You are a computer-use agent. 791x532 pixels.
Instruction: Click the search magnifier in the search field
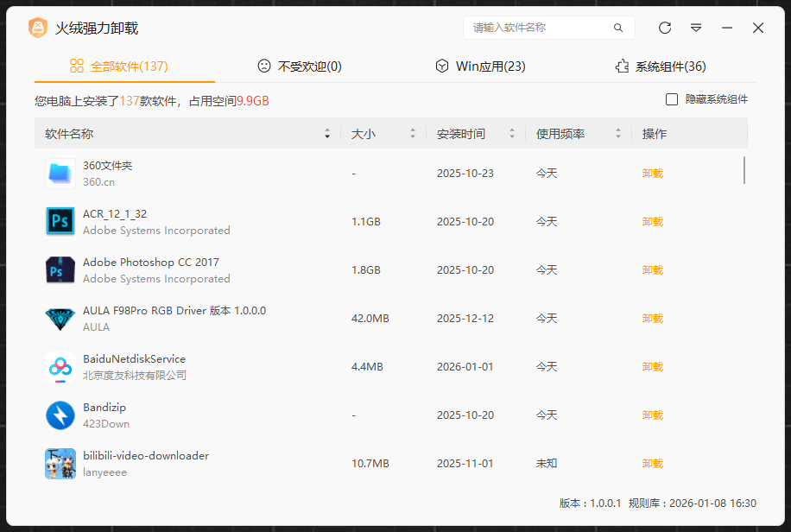pyautogui.click(x=618, y=28)
